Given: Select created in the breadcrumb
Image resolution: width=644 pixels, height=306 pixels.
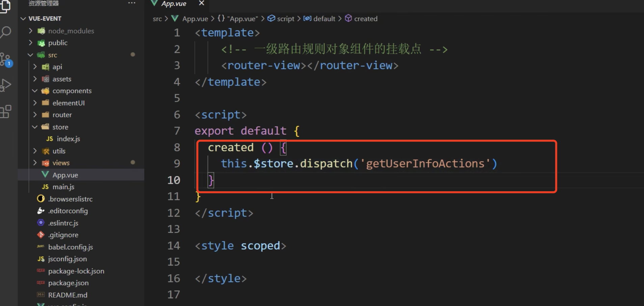Looking at the screenshot, I should [x=366, y=19].
